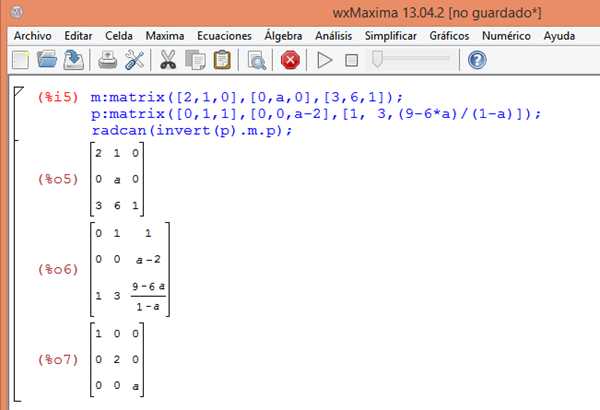Open the Ayuda menu
The height and width of the screenshot is (410, 600).
(559, 36)
